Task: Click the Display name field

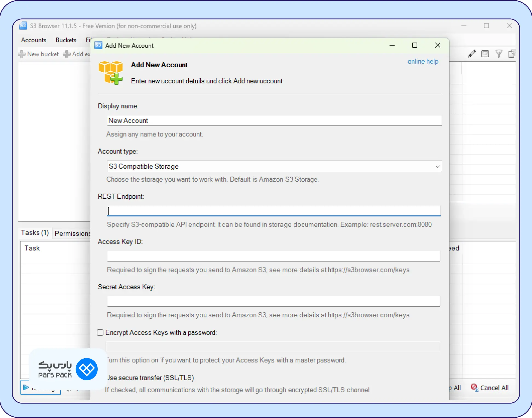Action: point(274,121)
